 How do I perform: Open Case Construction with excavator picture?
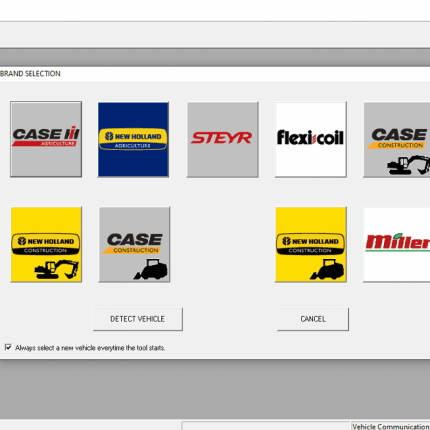click(397, 139)
